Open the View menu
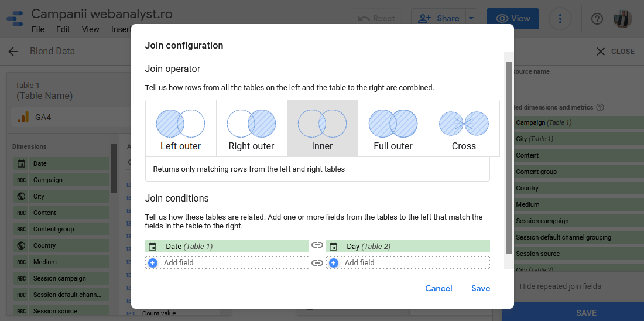Viewport: 644px width, 321px height. coord(90,30)
